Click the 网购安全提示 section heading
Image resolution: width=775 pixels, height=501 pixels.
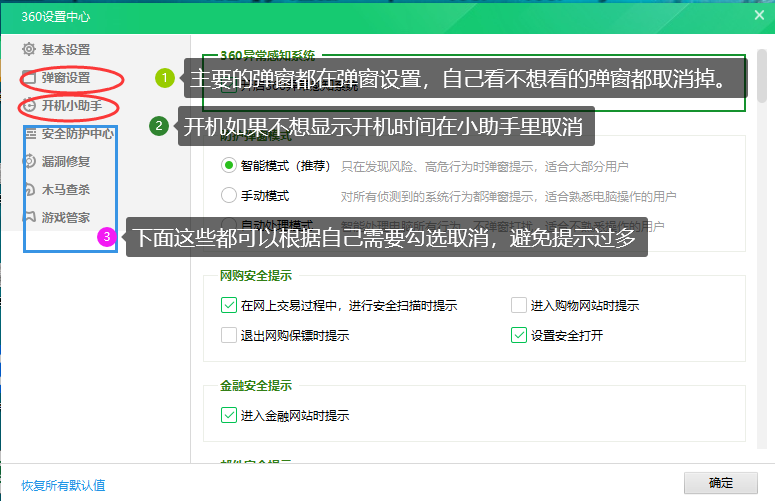(x=256, y=276)
